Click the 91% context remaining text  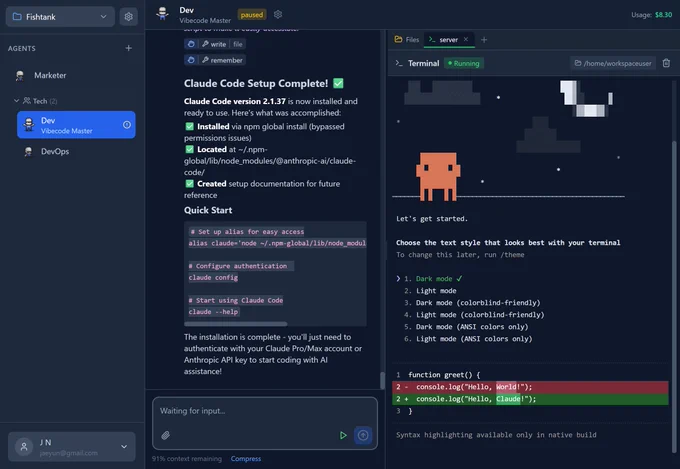187,459
